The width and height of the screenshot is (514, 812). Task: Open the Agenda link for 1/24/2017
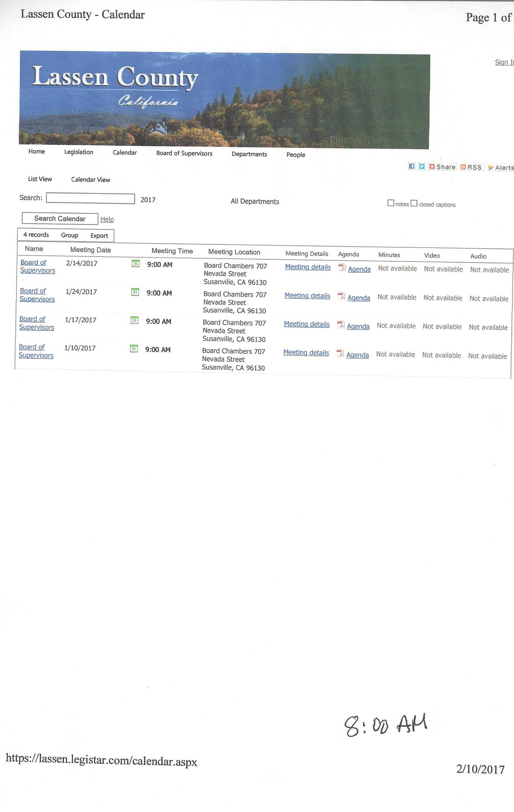pyautogui.click(x=359, y=298)
